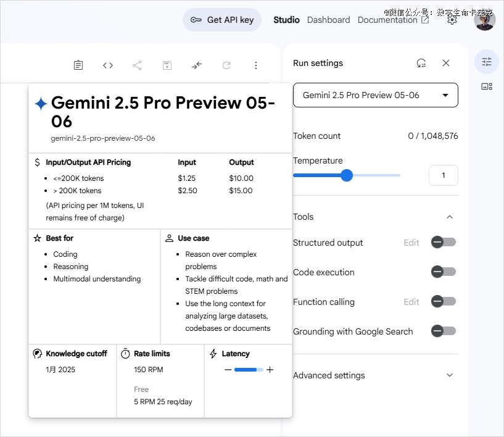504x437 pixels.
Task: Open the Gemini 2.5 Pro Preview model dropdown
Action: point(376,95)
